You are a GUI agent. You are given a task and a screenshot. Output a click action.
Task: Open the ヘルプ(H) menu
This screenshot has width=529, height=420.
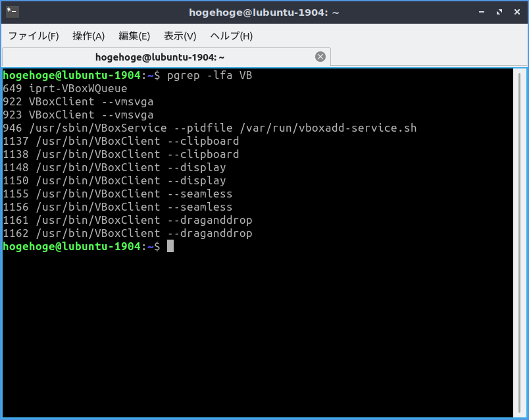pyautogui.click(x=232, y=36)
